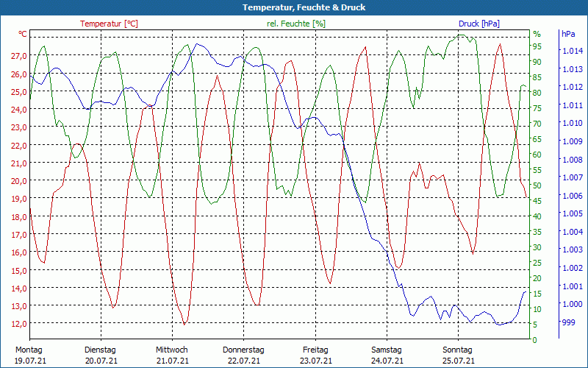Image resolution: width=588 pixels, height=368 pixels.
Task: Click the 24,0 temperature axis value
Action: (19, 110)
